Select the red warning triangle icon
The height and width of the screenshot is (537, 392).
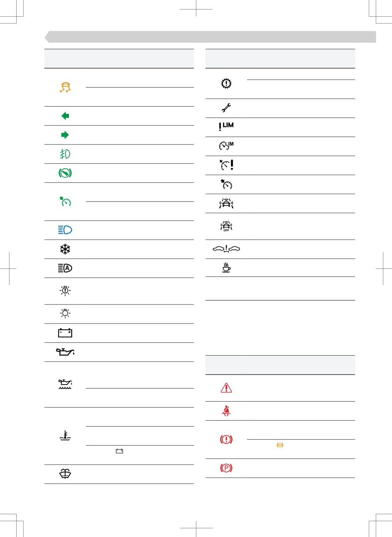point(226,388)
